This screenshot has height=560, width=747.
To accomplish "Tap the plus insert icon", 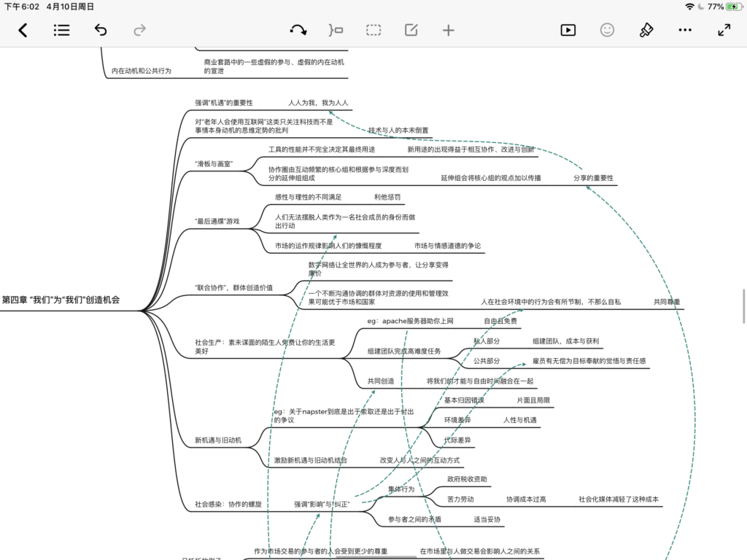I will [449, 31].
